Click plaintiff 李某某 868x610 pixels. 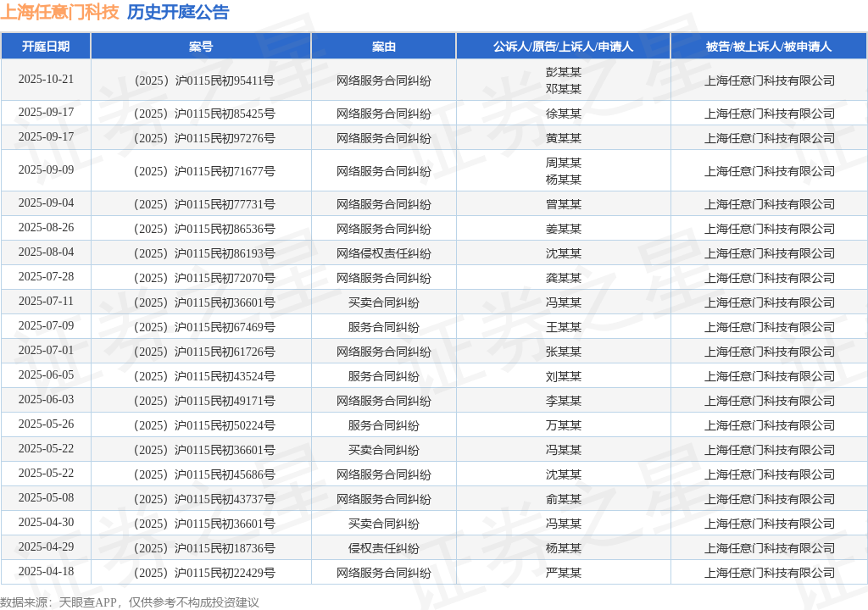click(564, 401)
